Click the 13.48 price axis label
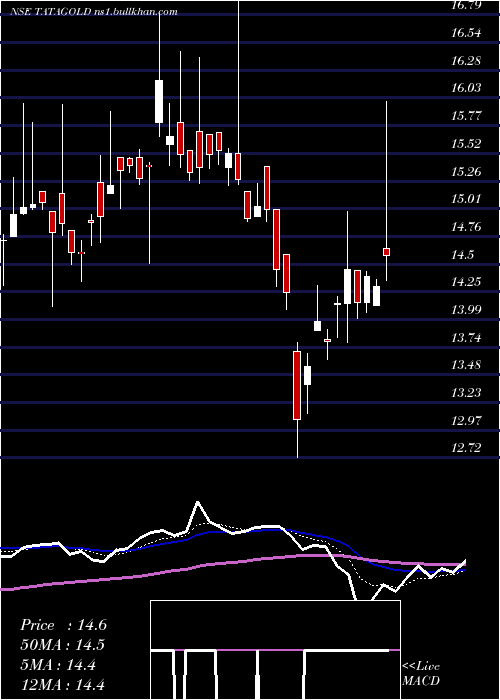The width and height of the screenshot is (500, 700). click(466, 366)
